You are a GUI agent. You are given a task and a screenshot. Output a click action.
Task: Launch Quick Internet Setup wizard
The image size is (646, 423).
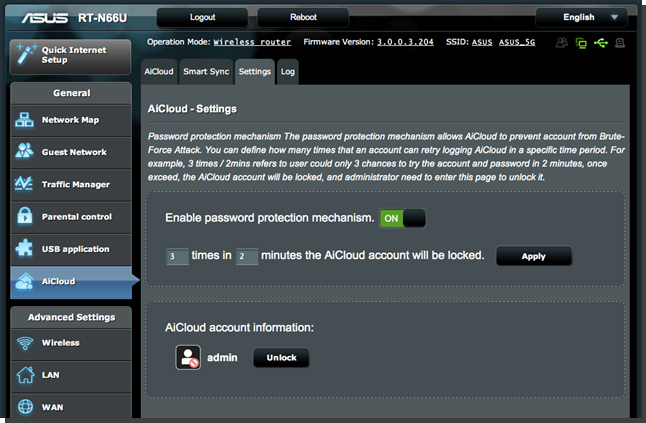click(69, 55)
